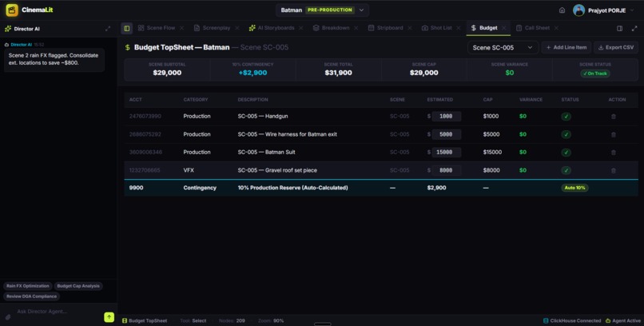The height and width of the screenshot is (326, 644).
Task: Click the Scene Total $31,900 value
Action: [x=338, y=73]
